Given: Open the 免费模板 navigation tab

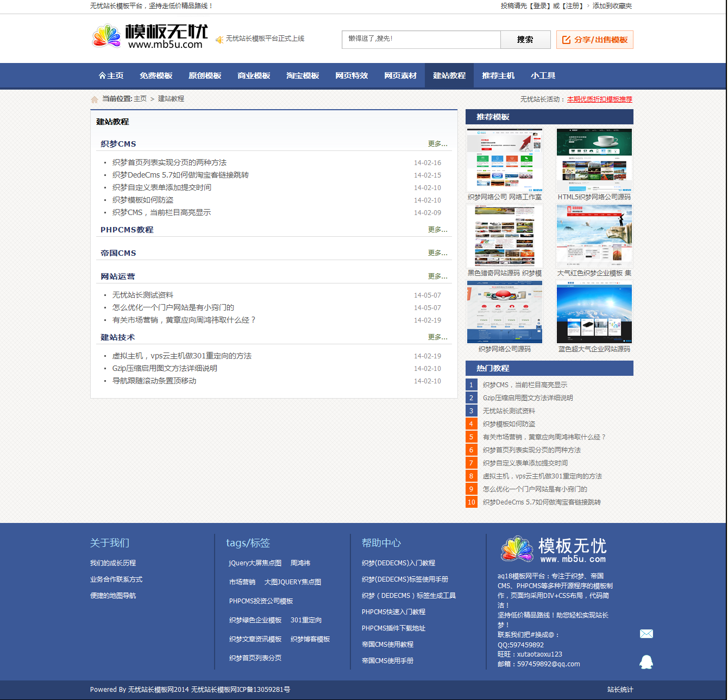Looking at the screenshot, I should tap(156, 76).
